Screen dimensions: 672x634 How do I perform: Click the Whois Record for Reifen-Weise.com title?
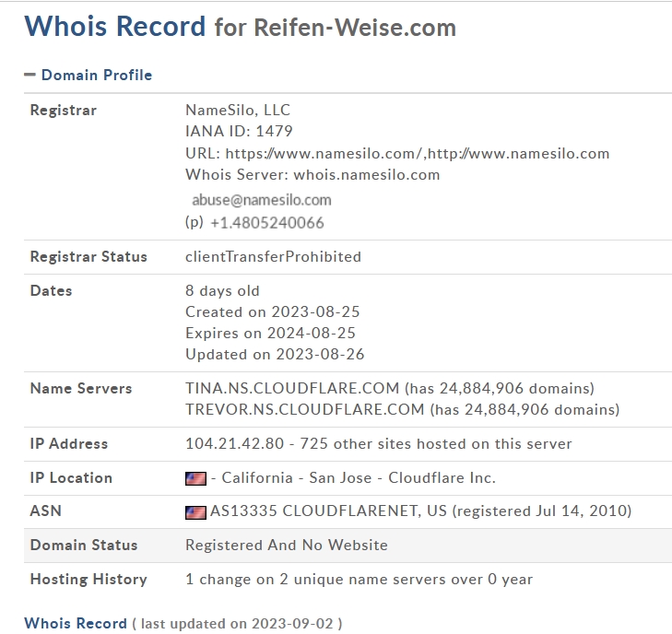tap(240, 27)
